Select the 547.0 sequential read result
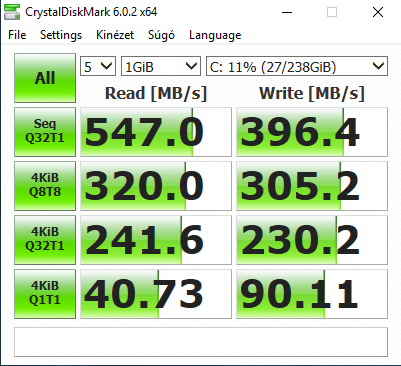The height and width of the screenshot is (366, 401). coord(156,132)
